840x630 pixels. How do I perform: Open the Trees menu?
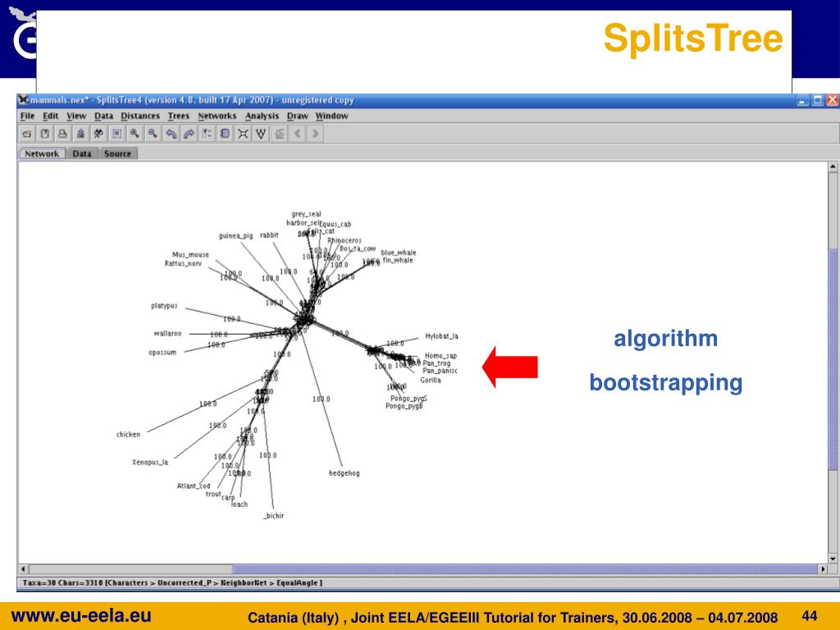click(x=178, y=116)
